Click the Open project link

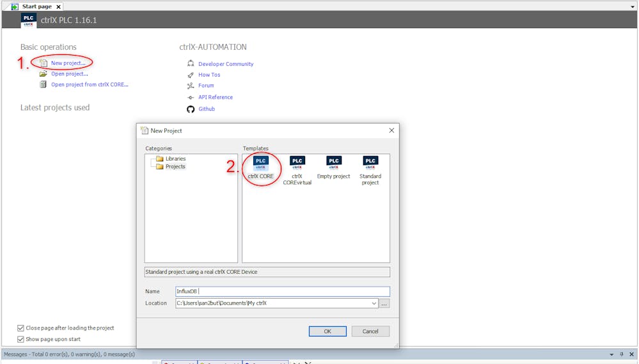69,74
